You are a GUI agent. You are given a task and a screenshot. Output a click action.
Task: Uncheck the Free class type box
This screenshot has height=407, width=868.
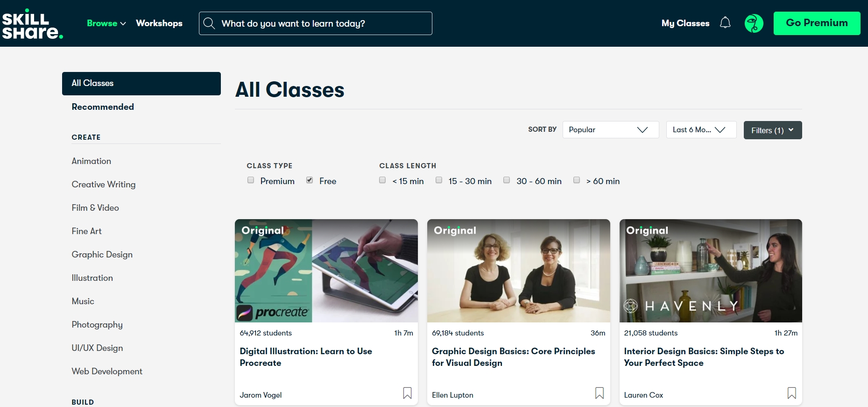click(x=310, y=180)
